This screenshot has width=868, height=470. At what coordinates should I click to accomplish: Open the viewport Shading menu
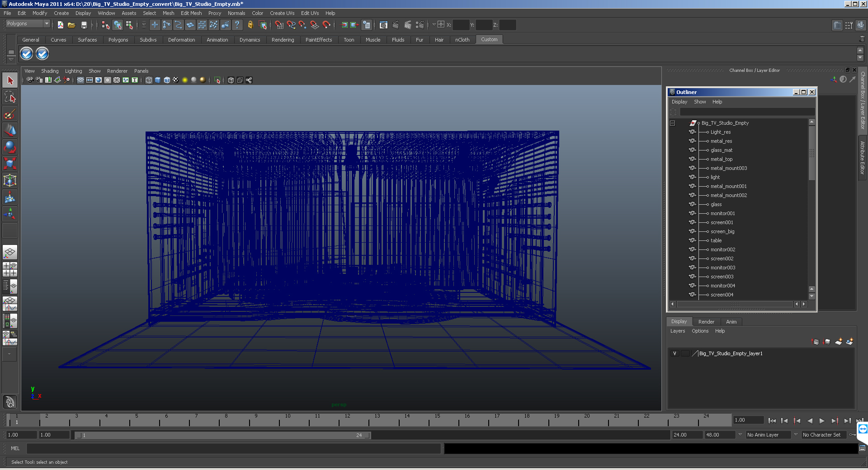[x=50, y=71]
